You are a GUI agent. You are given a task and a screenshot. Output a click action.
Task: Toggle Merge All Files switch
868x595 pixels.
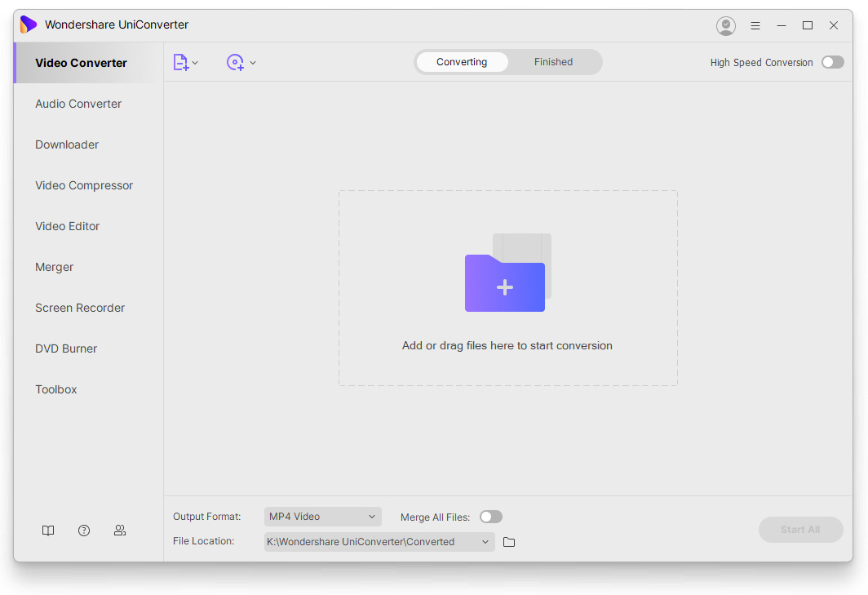pos(491,517)
